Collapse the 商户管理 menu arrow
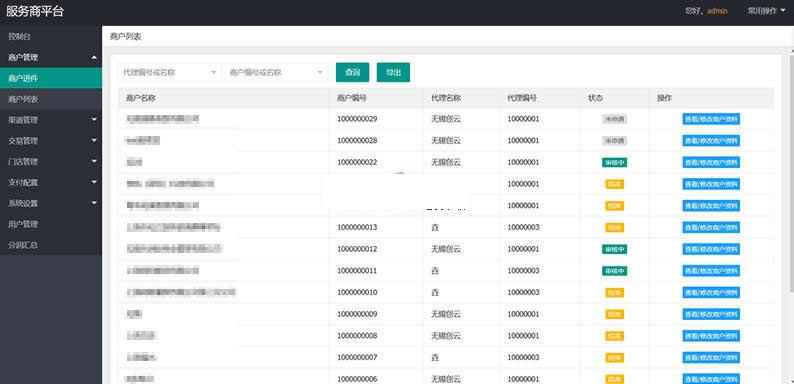This screenshot has width=794, height=384. [x=94, y=58]
